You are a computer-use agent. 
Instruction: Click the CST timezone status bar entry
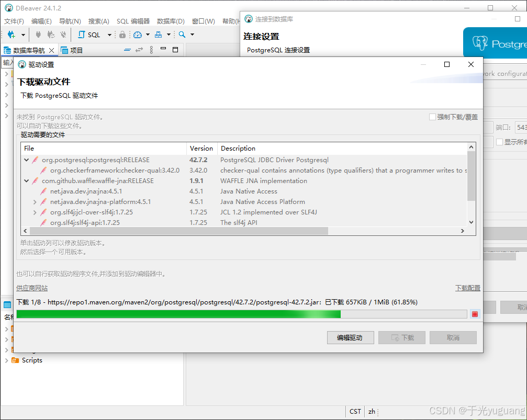pos(355,412)
